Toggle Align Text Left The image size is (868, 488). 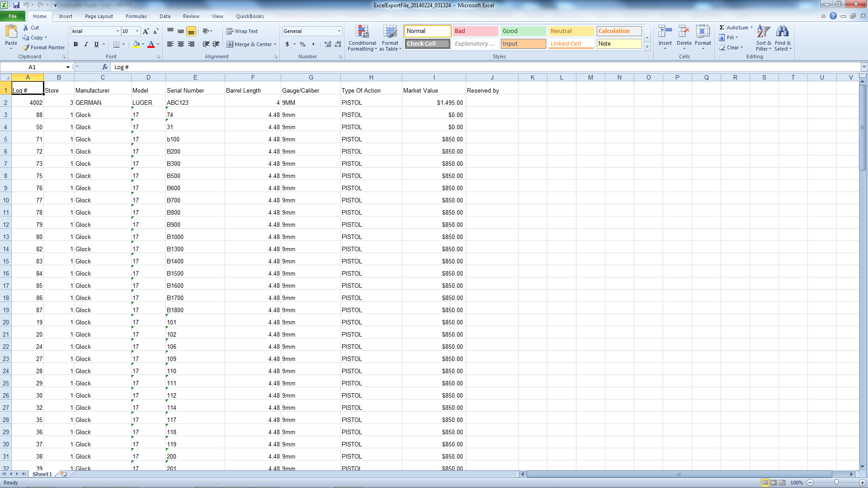pyautogui.click(x=170, y=44)
